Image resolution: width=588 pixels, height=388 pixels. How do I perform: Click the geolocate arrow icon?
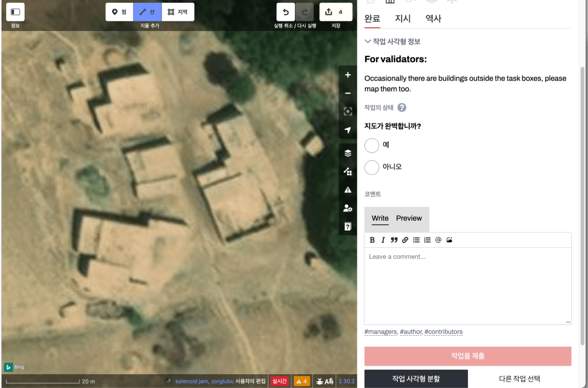[x=348, y=130]
